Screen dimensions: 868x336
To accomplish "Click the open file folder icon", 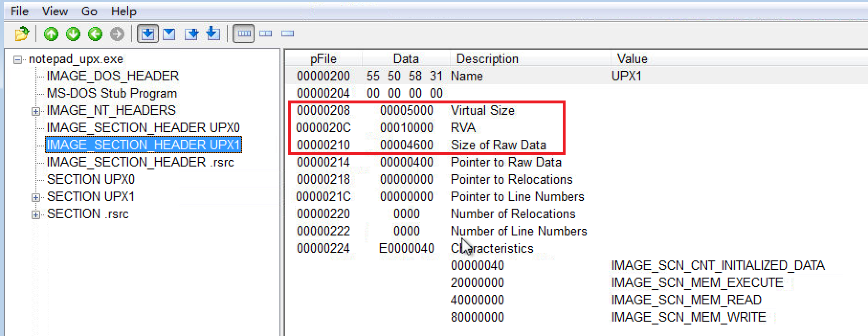I will 22,34.
